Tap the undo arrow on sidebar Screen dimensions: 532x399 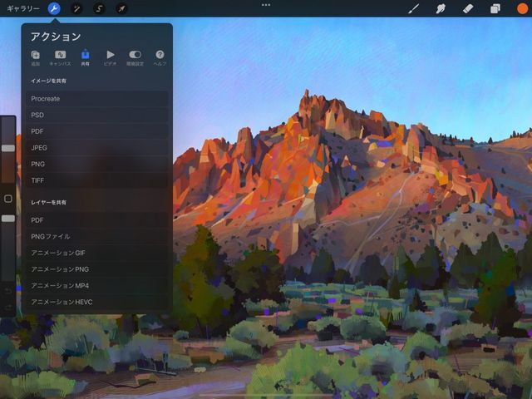pos(8,292)
